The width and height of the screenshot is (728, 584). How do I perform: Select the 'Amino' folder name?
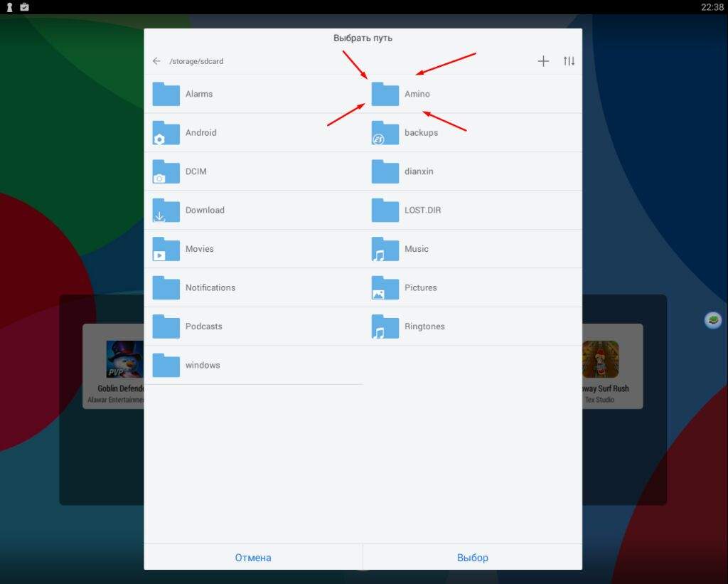tap(417, 94)
